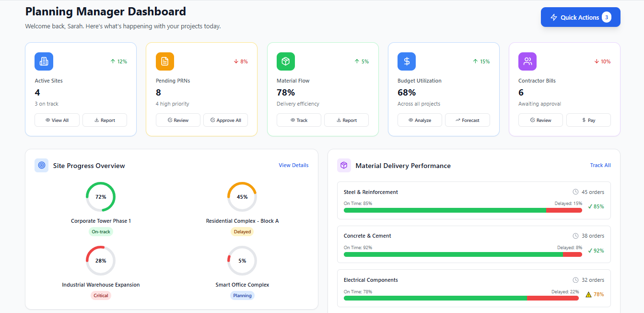
Task: Click the clock icon beside 45 orders
Action: click(576, 192)
